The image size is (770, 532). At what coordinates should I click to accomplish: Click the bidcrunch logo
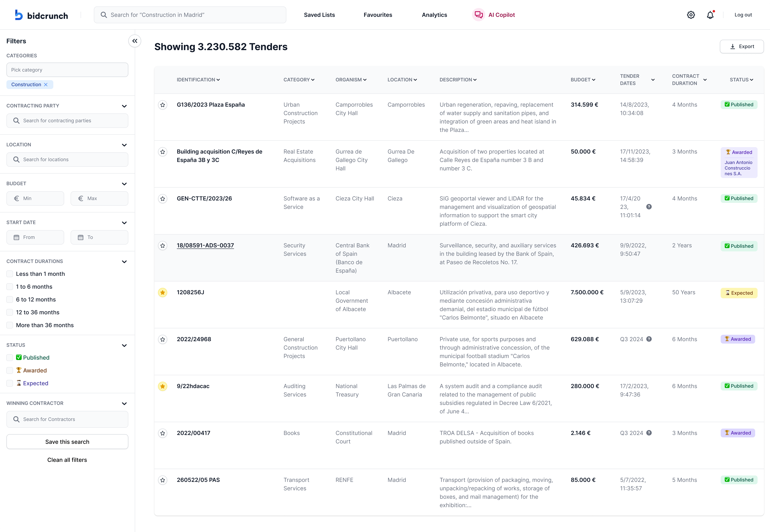click(x=41, y=15)
